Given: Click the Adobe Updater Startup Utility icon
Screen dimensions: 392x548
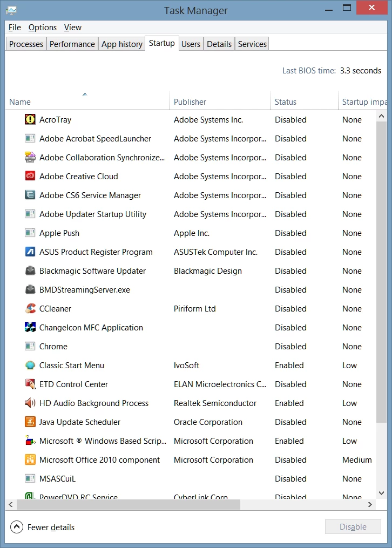Looking at the screenshot, I should [30, 214].
